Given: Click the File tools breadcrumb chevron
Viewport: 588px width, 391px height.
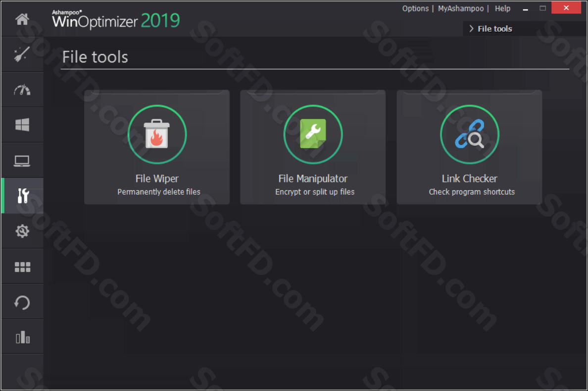Looking at the screenshot, I should 471,29.
